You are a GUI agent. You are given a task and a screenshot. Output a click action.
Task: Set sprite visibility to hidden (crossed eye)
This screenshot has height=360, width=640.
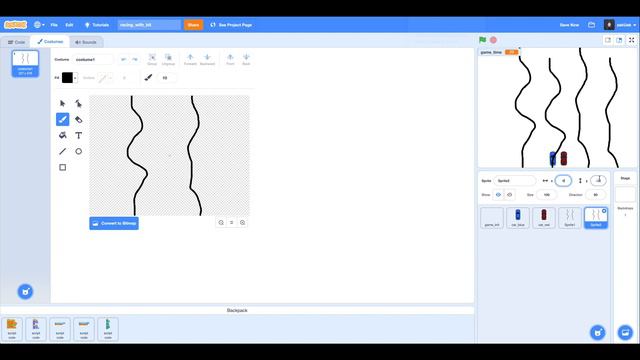click(x=509, y=195)
